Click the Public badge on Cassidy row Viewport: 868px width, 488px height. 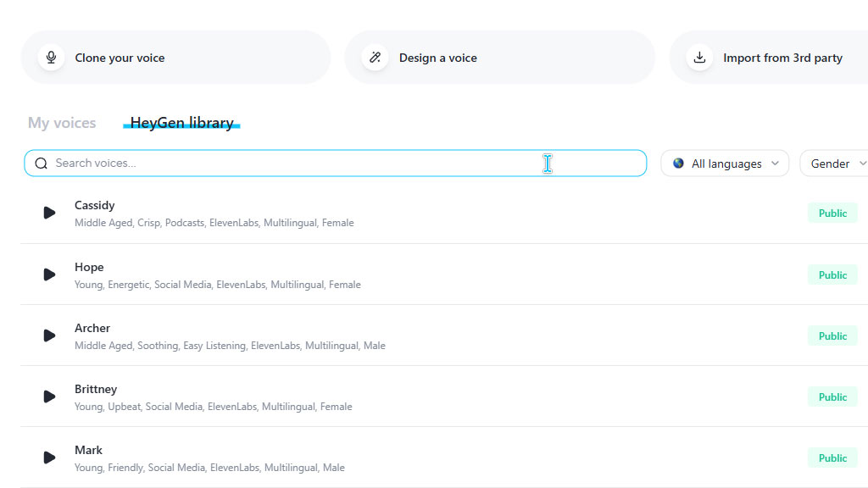coord(832,213)
